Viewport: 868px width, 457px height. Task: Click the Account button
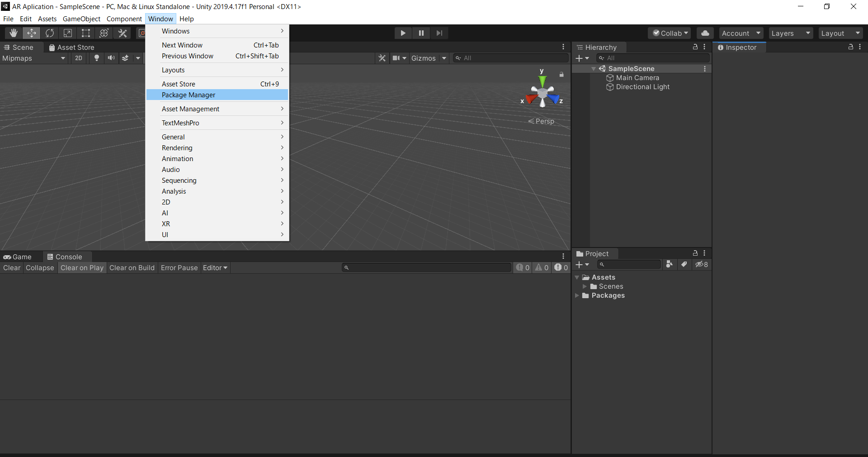[740, 33]
